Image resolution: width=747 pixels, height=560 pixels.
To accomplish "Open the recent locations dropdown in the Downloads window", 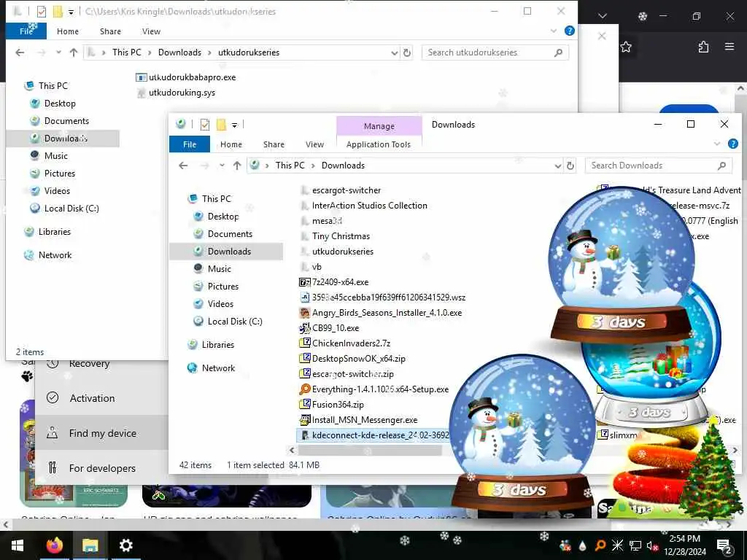I will (222, 166).
